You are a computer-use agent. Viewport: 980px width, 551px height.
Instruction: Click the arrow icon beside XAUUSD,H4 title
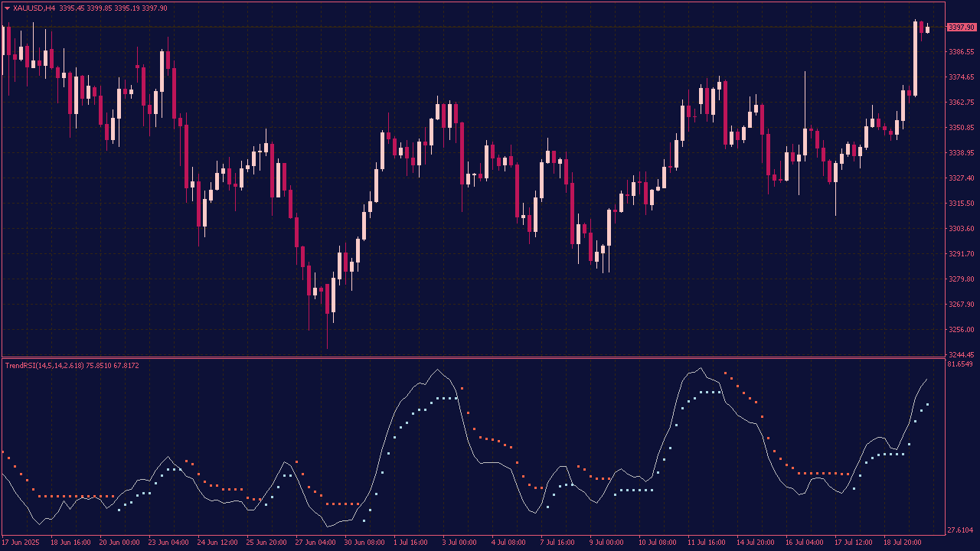[8, 8]
